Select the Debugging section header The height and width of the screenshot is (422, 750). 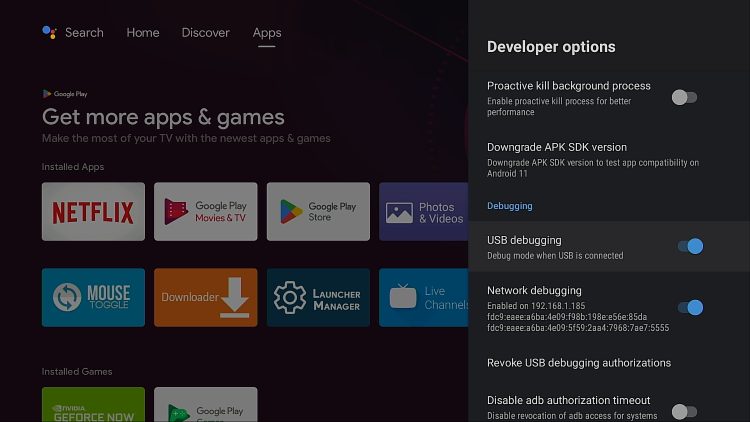510,206
